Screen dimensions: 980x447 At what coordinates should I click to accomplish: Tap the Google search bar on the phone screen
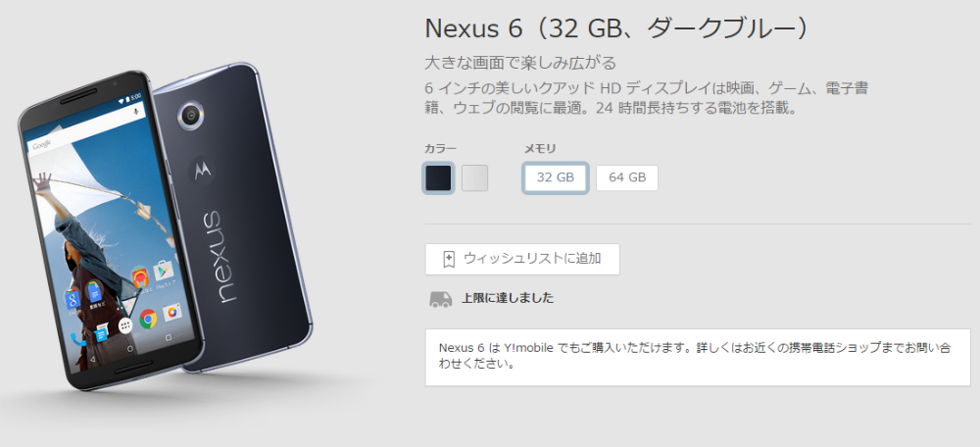(x=84, y=129)
